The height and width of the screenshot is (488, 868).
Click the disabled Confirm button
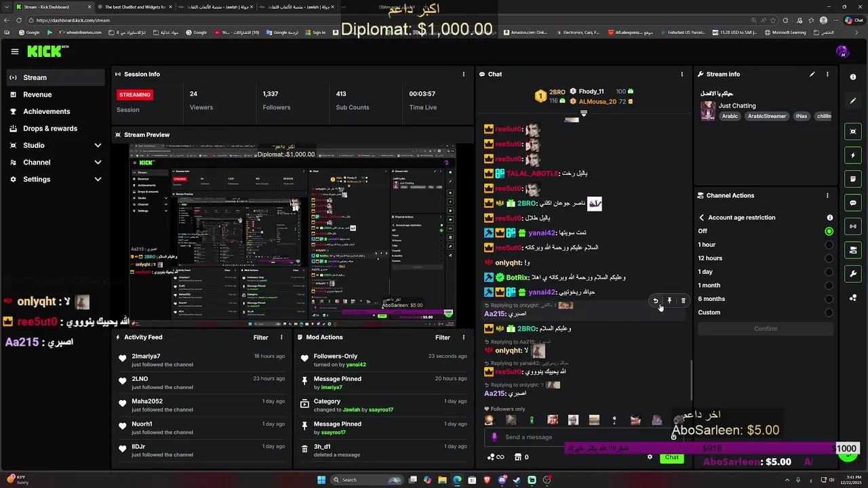766,329
